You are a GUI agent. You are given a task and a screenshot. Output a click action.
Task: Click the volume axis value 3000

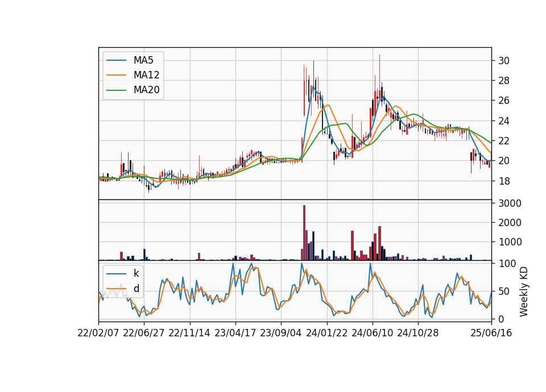click(510, 203)
